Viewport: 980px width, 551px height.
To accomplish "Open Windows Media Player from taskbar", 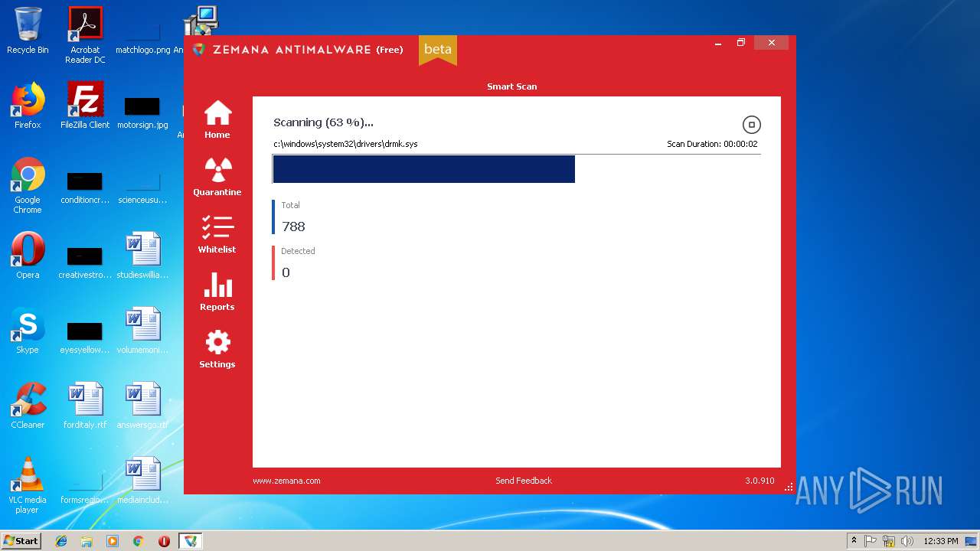I will point(113,541).
